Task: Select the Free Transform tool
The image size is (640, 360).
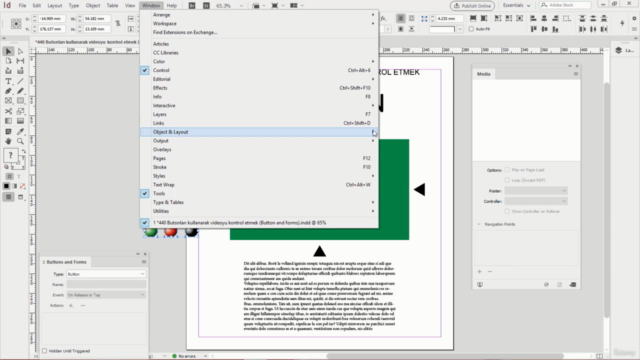Action: pyautogui.click(x=20, y=111)
